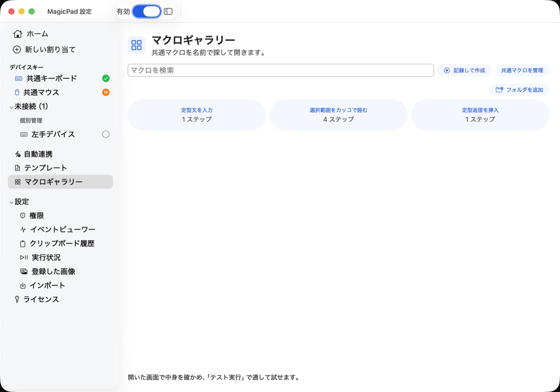Click the sidebar toggle icon

click(168, 12)
